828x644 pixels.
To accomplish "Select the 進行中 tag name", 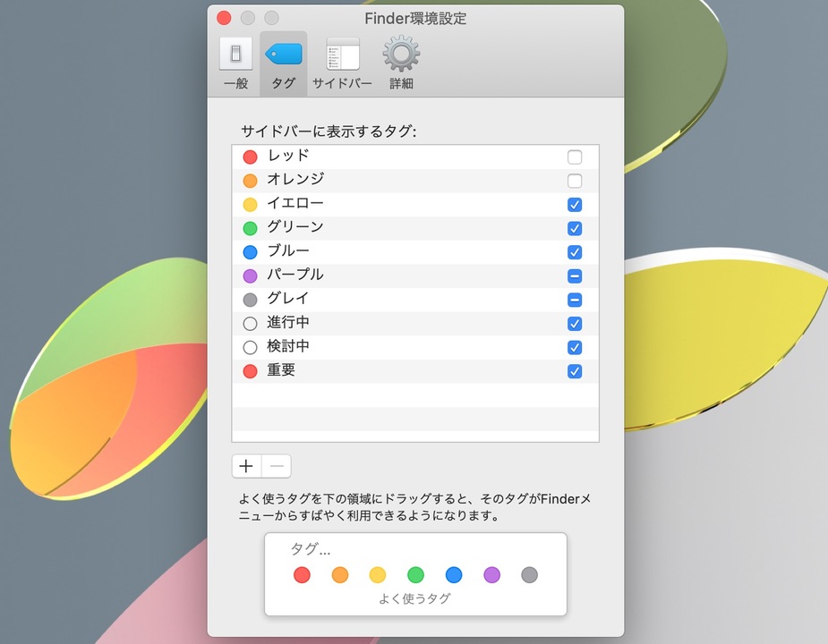I will click(x=288, y=322).
